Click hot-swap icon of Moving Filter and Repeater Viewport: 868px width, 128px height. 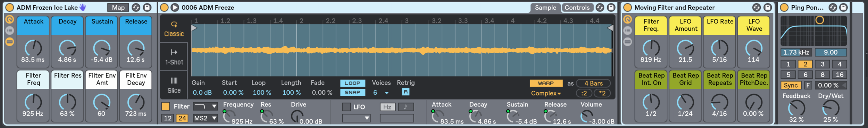[x=756, y=7]
